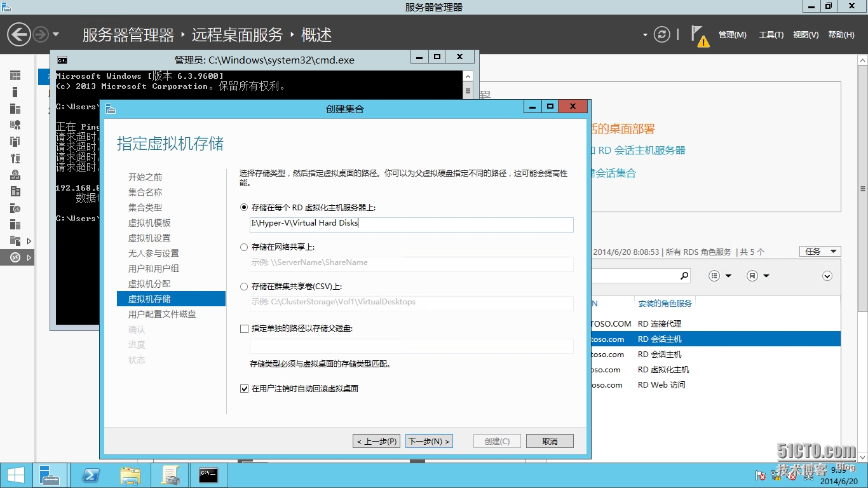Click the 上一步(P) button

tap(376, 441)
